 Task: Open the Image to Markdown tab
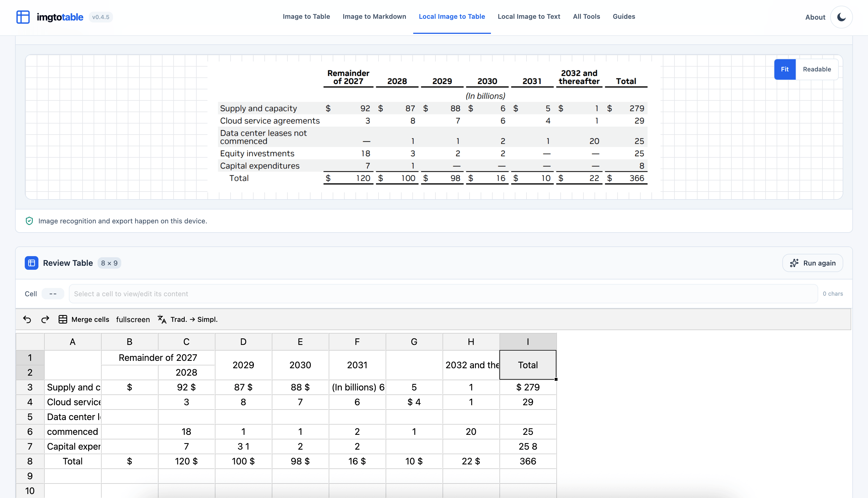(x=374, y=17)
